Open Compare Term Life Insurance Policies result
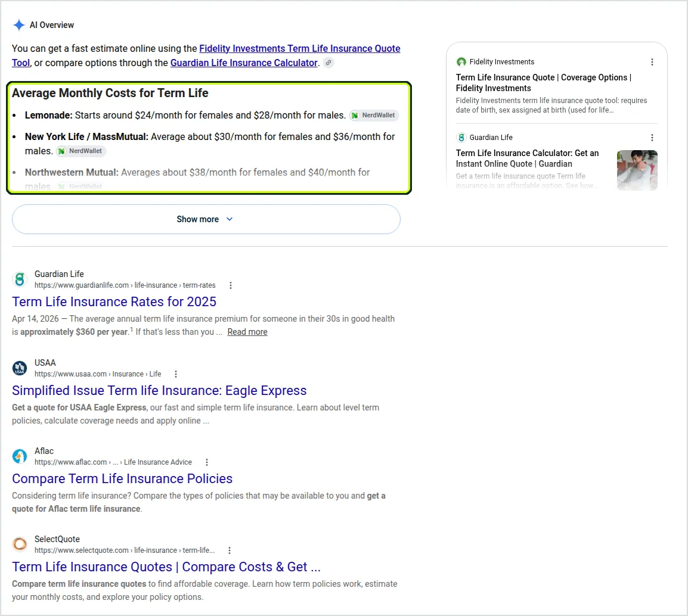 point(122,478)
